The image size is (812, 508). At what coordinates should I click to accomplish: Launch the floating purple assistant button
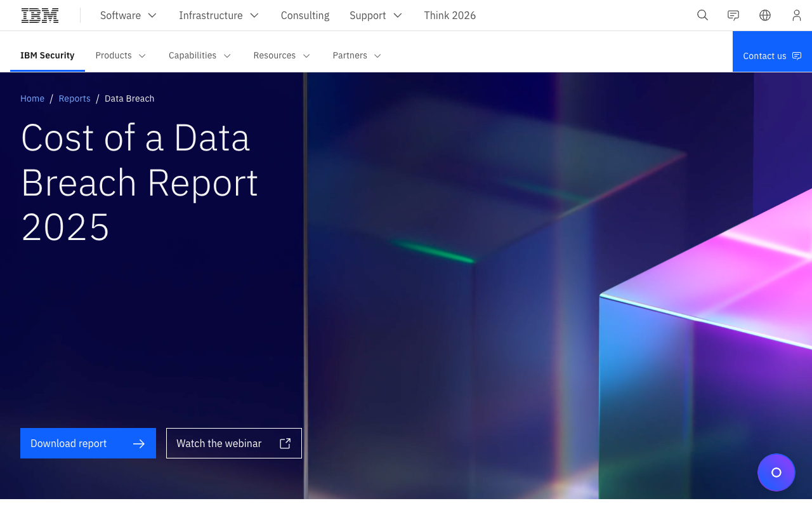click(776, 472)
